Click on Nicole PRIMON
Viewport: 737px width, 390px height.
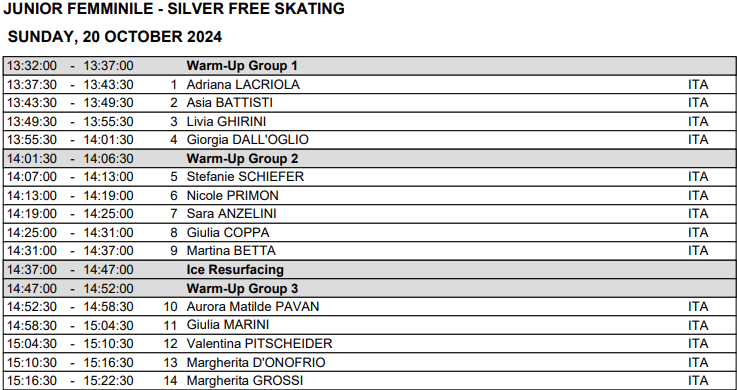pyautogui.click(x=232, y=195)
